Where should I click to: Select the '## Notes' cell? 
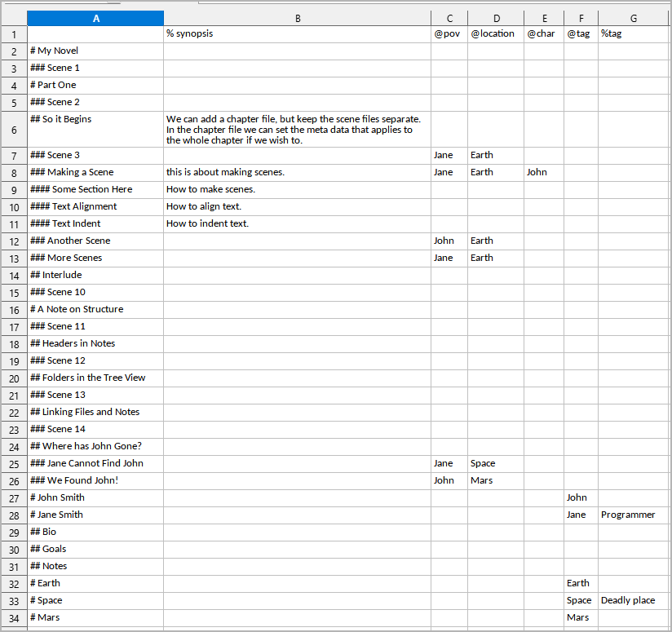click(x=95, y=568)
